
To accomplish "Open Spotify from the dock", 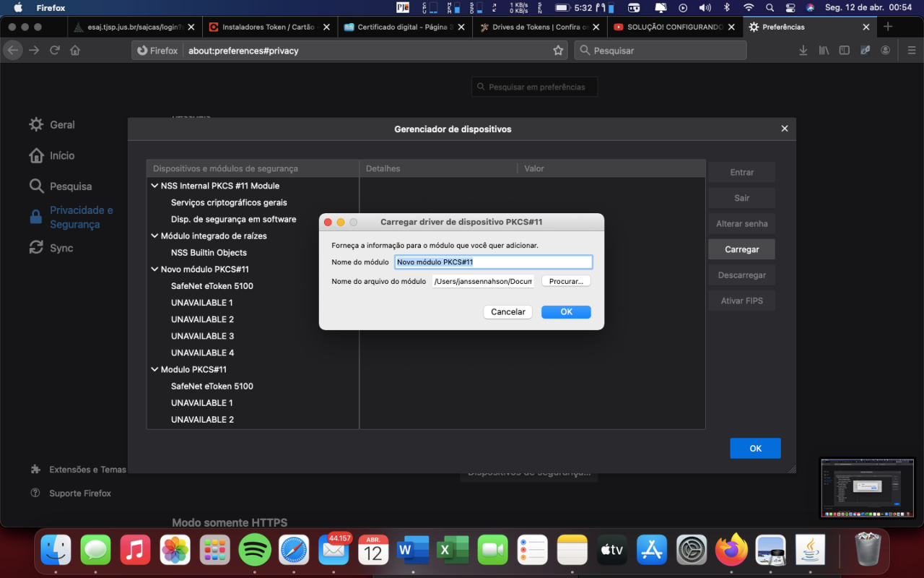I will [x=254, y=551].
